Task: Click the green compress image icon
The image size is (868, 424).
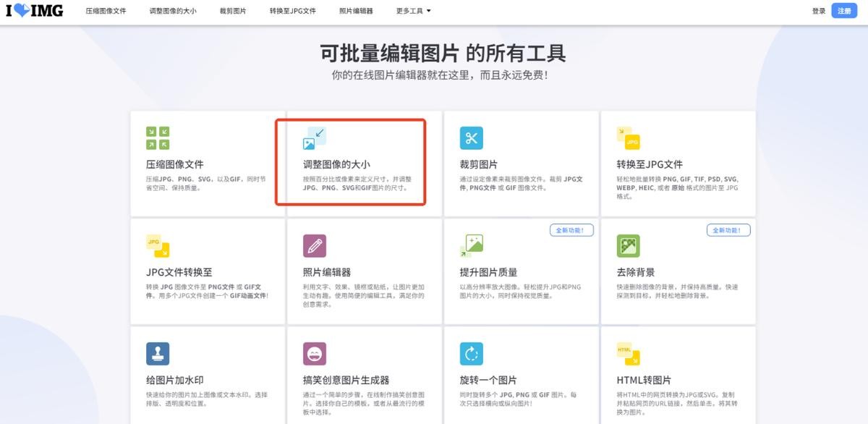Action: point(158,137)
